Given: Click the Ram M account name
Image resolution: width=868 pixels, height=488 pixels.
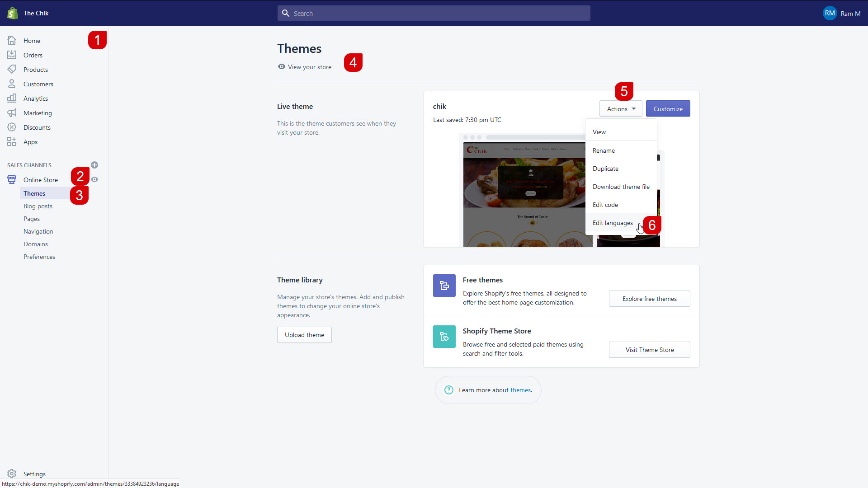Looking at the screenshot, I should pyautogui.click(x=850, y=14).
